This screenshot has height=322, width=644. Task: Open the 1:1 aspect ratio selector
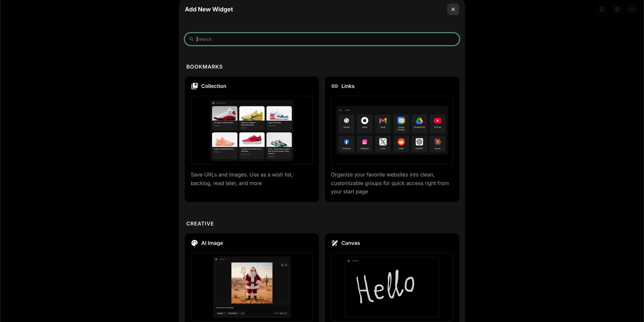tap(242, 313)
